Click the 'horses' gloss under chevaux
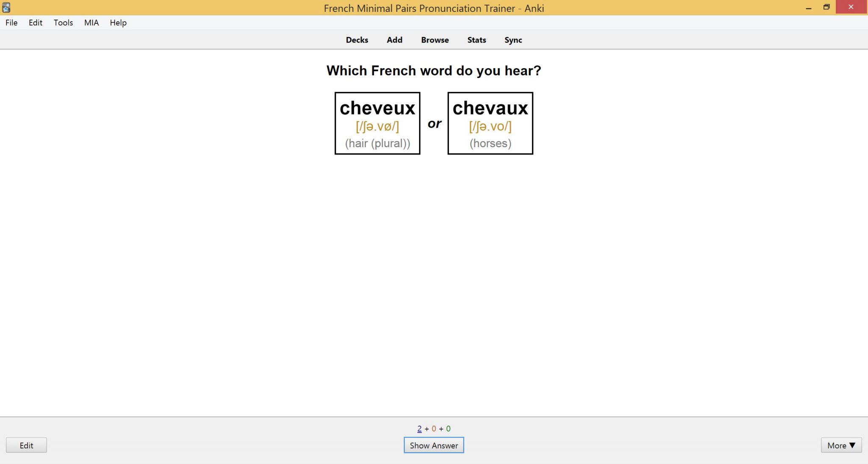 pyautogui.click(x=490, y=143)
